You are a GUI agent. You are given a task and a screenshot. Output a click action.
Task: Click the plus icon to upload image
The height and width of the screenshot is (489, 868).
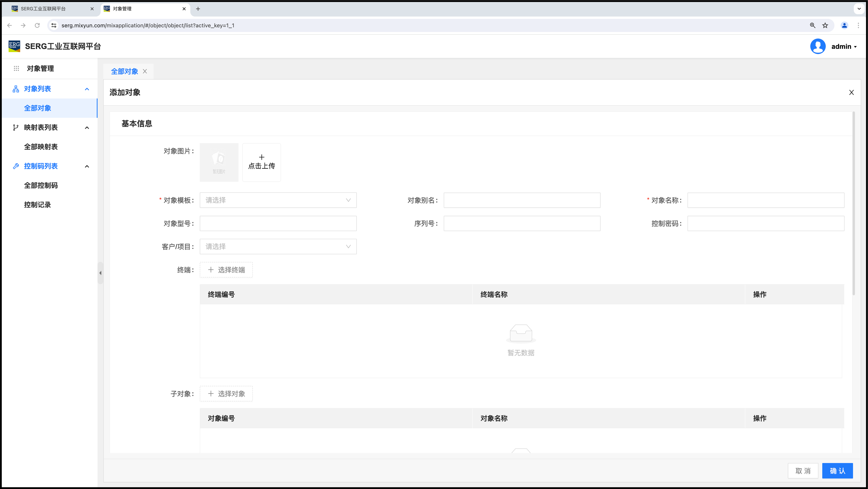[x=262, y=157]
